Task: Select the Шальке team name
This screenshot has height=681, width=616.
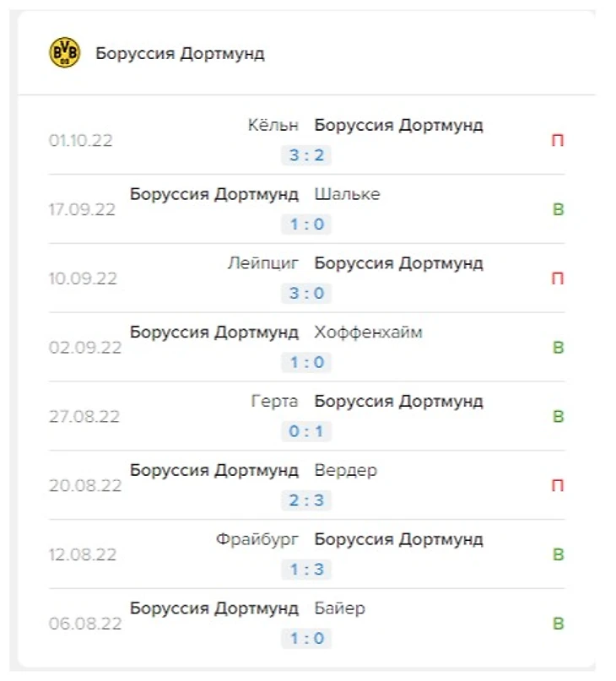Action: pyautogui.click(x=347, y=194)
